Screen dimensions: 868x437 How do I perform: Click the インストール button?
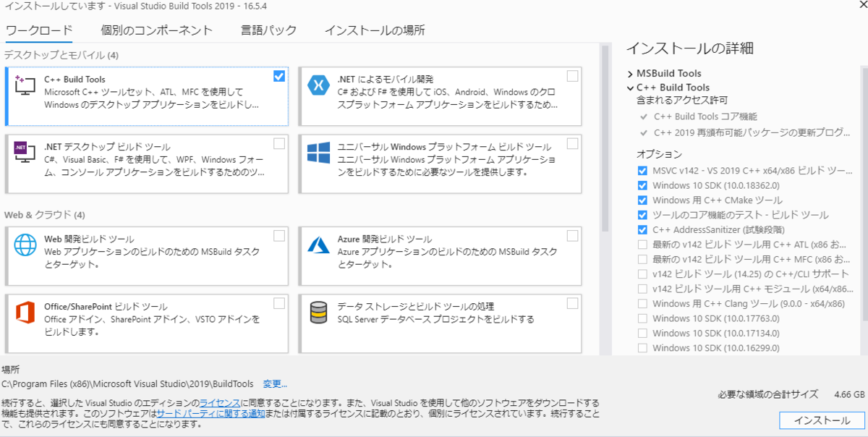pyautogui.click(x=822, y=420)
